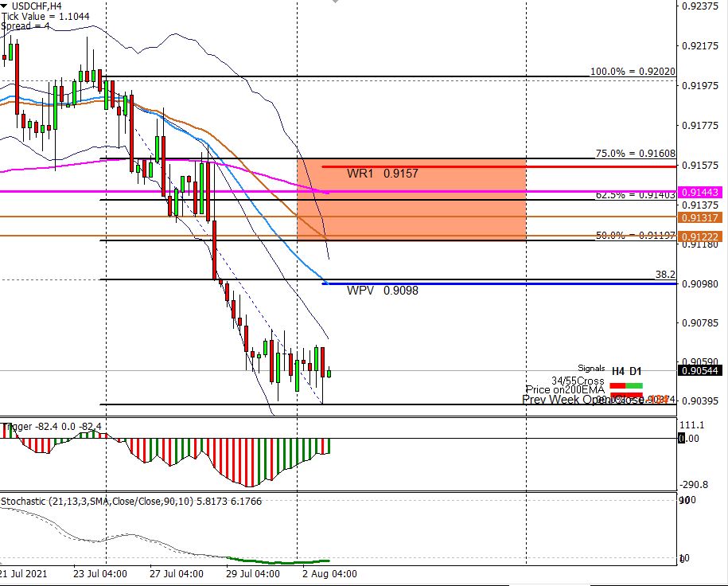Select the WPV 0.9098 pivot label
The image size is (728, 586).
point(382,291)
